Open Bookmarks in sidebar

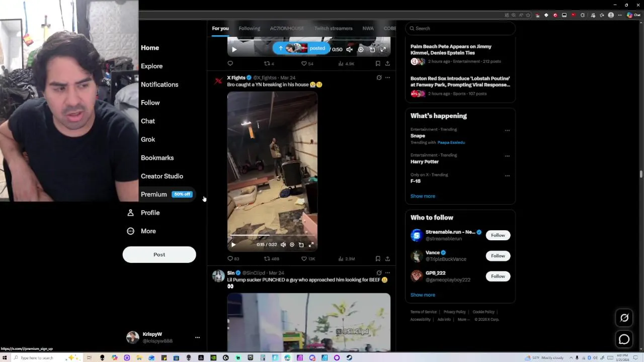coord(157,158)
